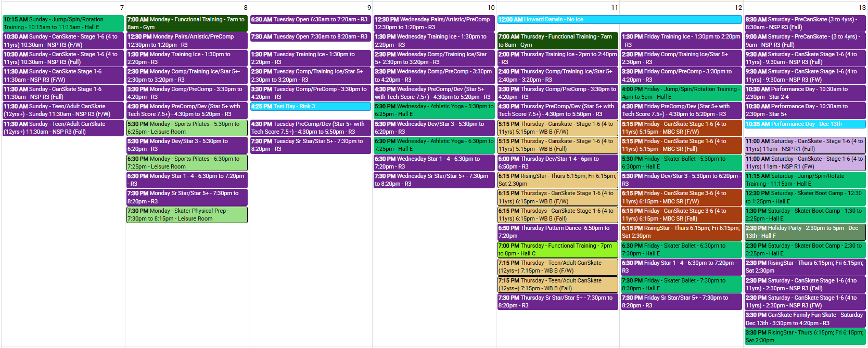The width and height of the screenshot is (868, 348).
Task: Open Sunday Jump/Spin/Rotation Training 10:15 AM event
Action: pos(63,23)
